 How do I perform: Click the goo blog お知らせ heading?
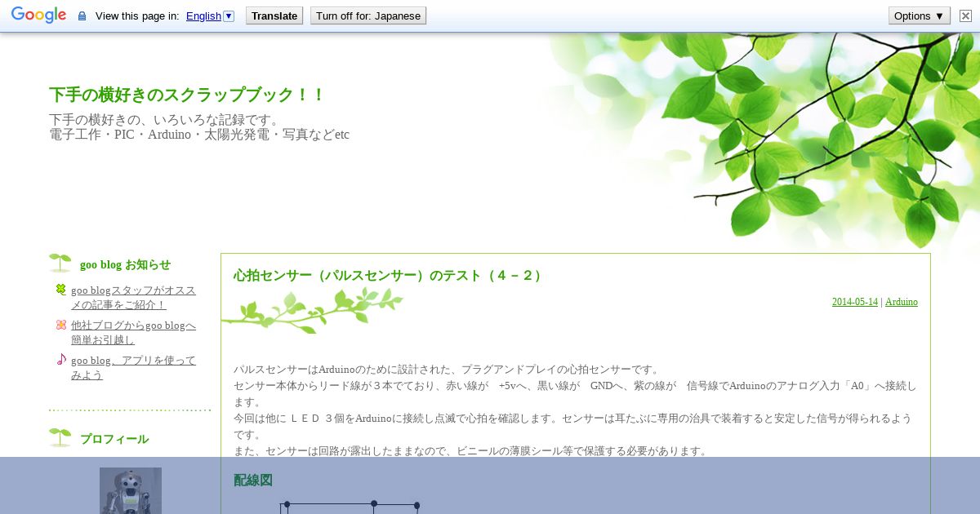click(125, 264)
